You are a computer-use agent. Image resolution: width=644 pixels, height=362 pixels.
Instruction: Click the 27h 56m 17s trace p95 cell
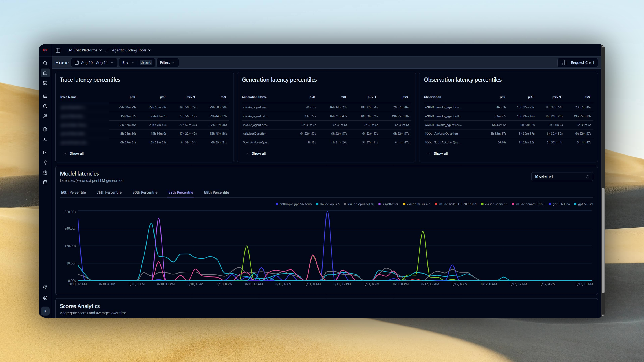click(x=188, y=116)
